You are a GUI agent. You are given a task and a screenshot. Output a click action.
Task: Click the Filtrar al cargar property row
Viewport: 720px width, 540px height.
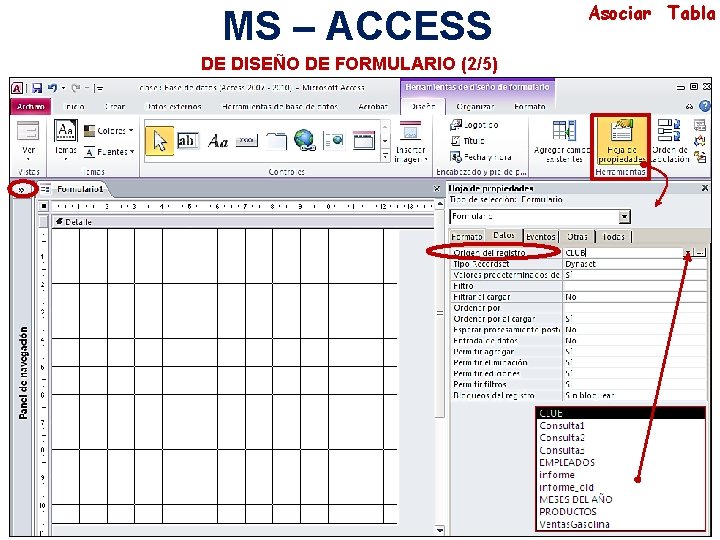coord(579,297)
